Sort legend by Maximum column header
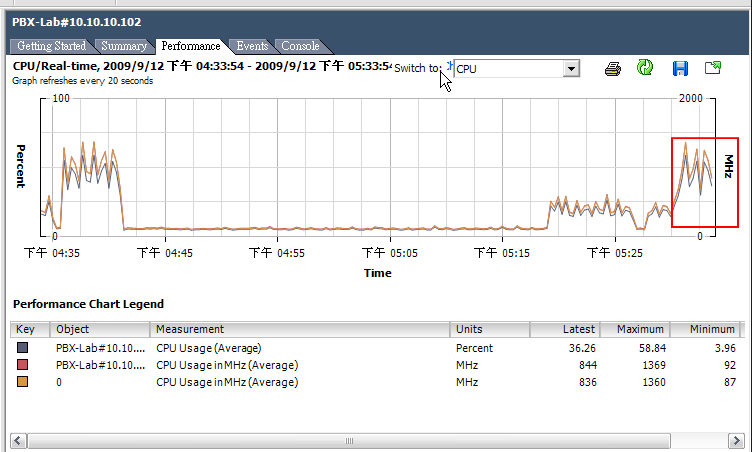This screenshot has height=452, width=752. pos(635,329)
